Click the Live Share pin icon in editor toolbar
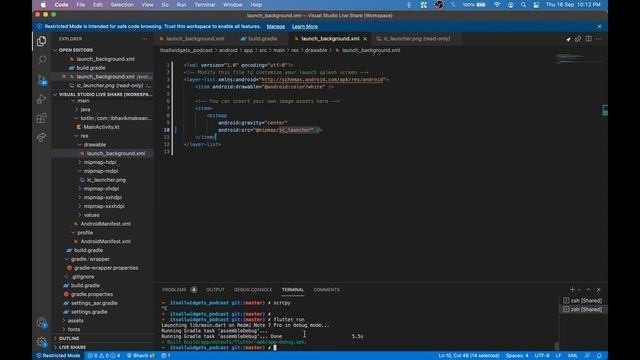Screen dimensions: 640x360 coord(568,39)
